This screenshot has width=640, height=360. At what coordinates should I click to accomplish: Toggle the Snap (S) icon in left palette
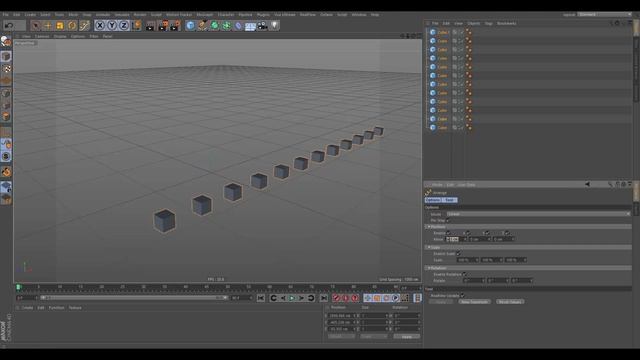coord(6,156)
